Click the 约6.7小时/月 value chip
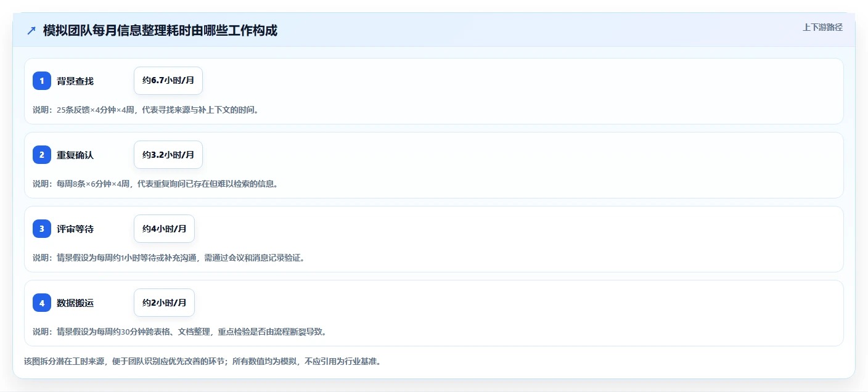 [168, 81]
